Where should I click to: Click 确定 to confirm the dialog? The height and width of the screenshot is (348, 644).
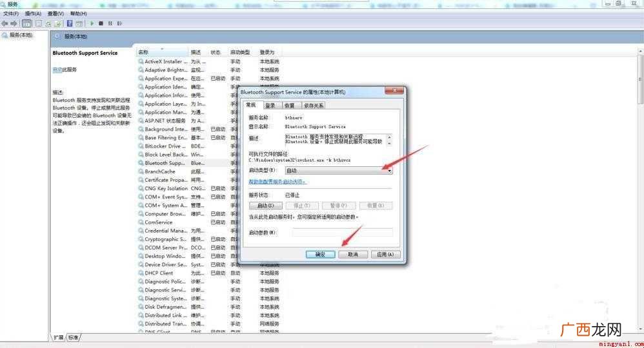coord(320,255)
